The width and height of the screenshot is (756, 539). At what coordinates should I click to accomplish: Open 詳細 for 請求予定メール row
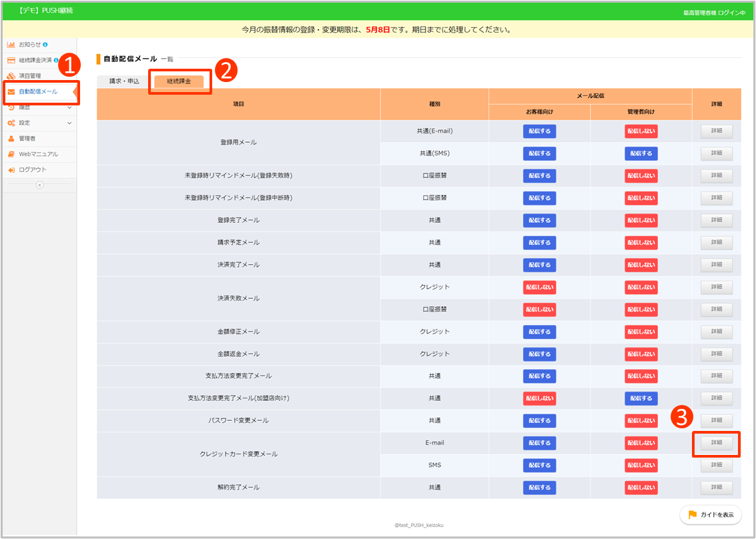(x=716, y=243)
